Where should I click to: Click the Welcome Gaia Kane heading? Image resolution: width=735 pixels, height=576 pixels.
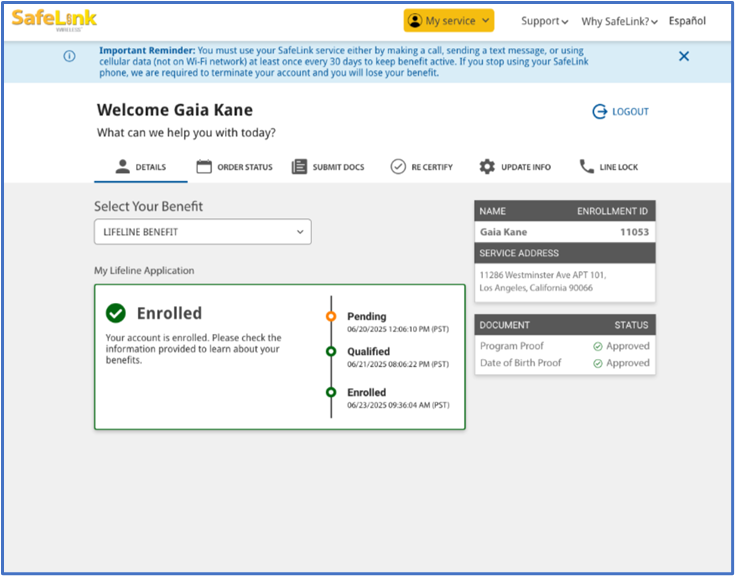click(175, 110)
